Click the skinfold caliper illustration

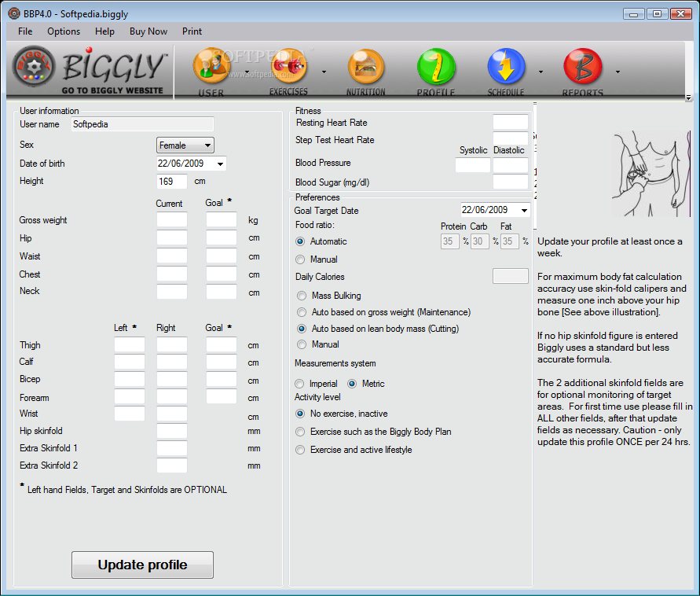[651, 175]
